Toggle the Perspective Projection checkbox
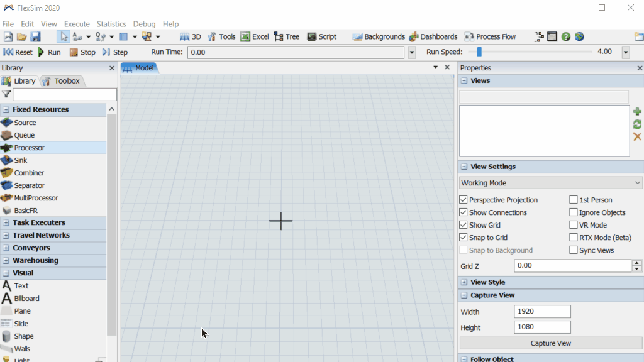 pos(464,200)
